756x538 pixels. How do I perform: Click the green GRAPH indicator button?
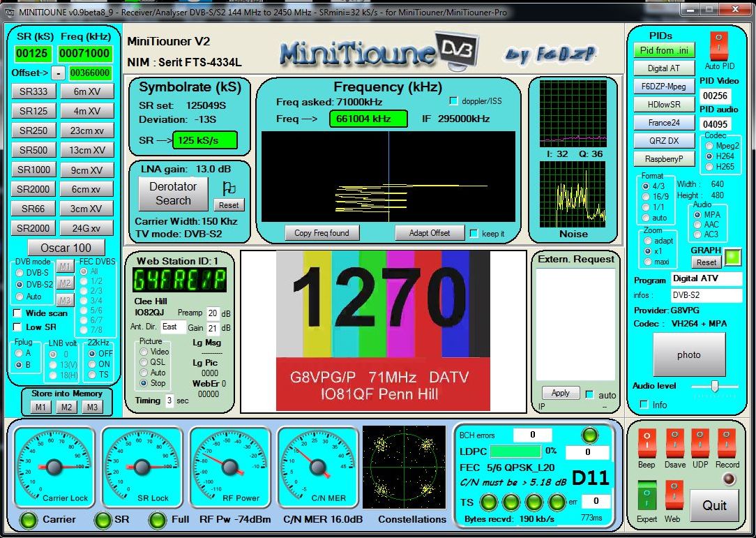coord(733,257)
